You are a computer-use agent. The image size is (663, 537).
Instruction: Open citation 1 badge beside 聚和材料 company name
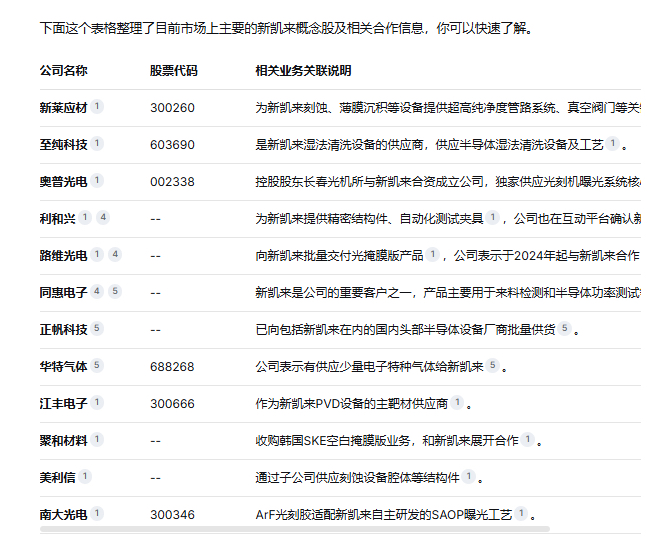[97, 440]
